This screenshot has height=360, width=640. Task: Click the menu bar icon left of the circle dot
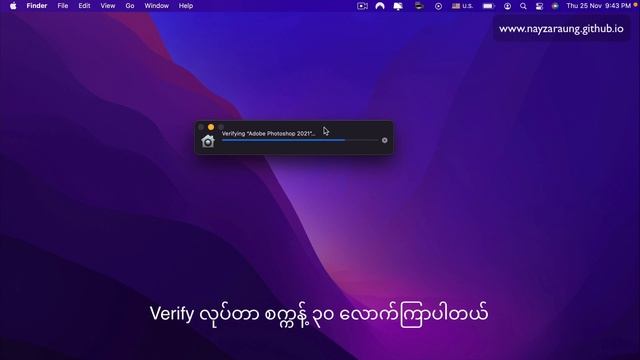point(419,6)
